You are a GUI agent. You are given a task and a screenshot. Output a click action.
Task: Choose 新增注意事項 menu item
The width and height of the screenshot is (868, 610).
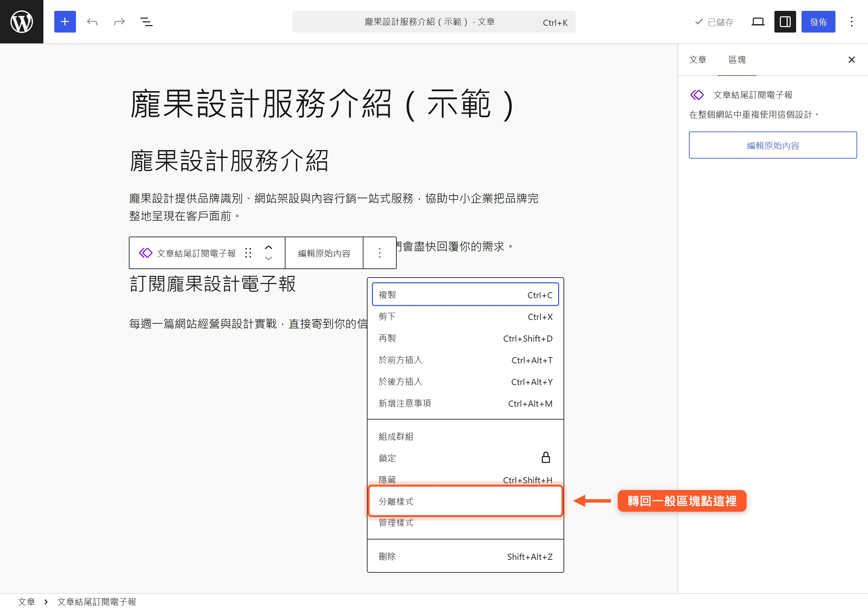pos(466,403)
